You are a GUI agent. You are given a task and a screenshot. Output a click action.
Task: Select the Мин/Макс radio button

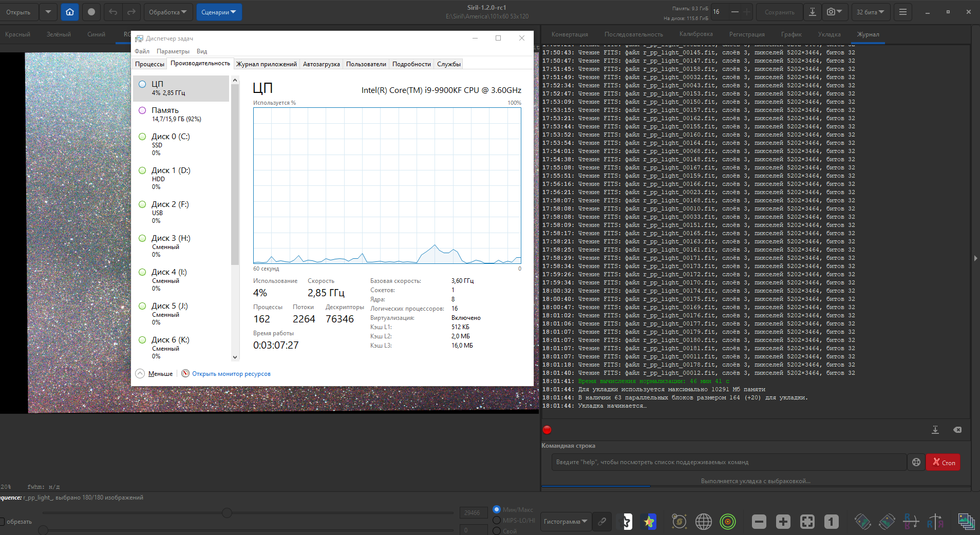coord(497,509)
